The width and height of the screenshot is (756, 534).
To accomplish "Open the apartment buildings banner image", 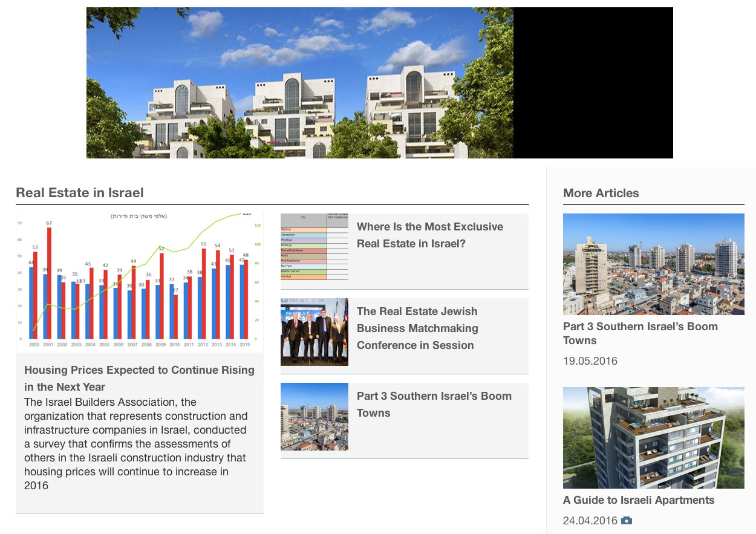I will (299, 83).
